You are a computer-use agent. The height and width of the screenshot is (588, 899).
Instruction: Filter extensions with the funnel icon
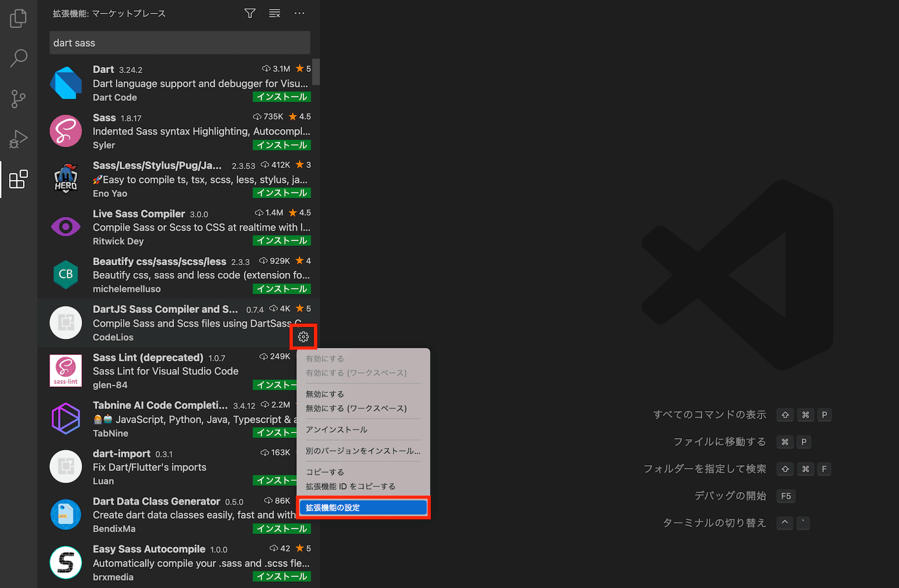click(250, 13)
